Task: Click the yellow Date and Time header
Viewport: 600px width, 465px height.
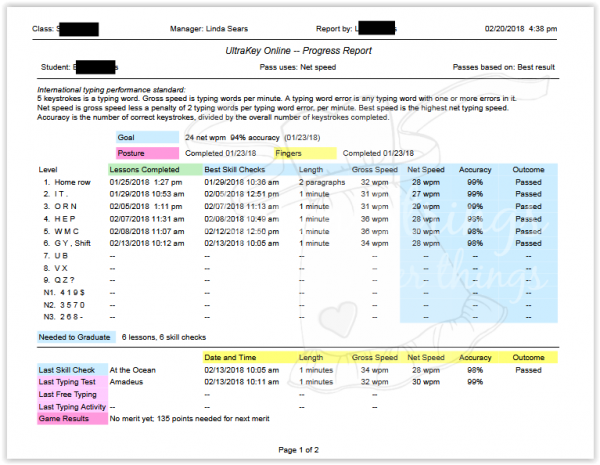Action: tap(232, 357)
